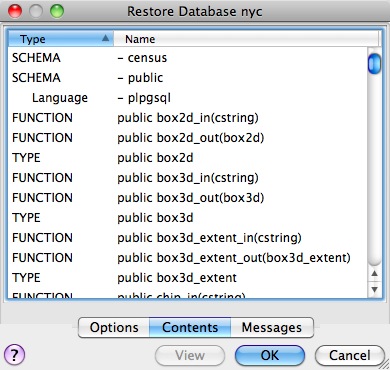Select the TYPE public box2d row
The image size is (390, 370).
(187, 158)
